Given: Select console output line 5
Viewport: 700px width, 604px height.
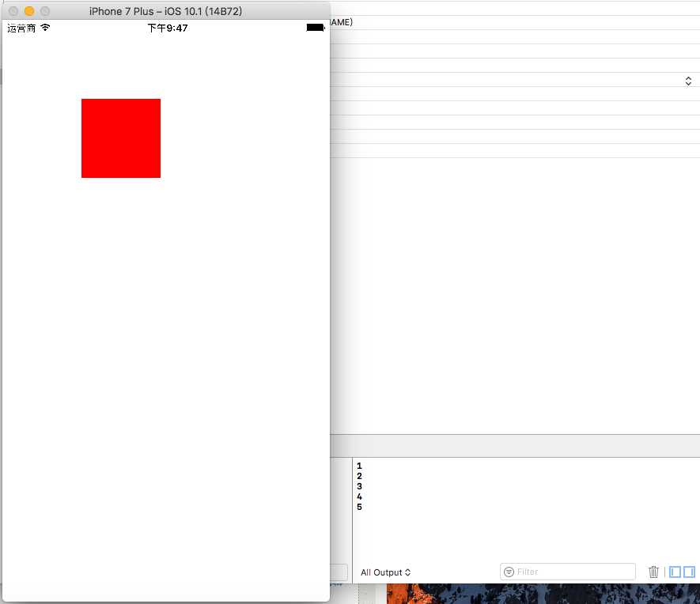Looking at the screenshot, I should pyautogui.click(x=359, y=507).
